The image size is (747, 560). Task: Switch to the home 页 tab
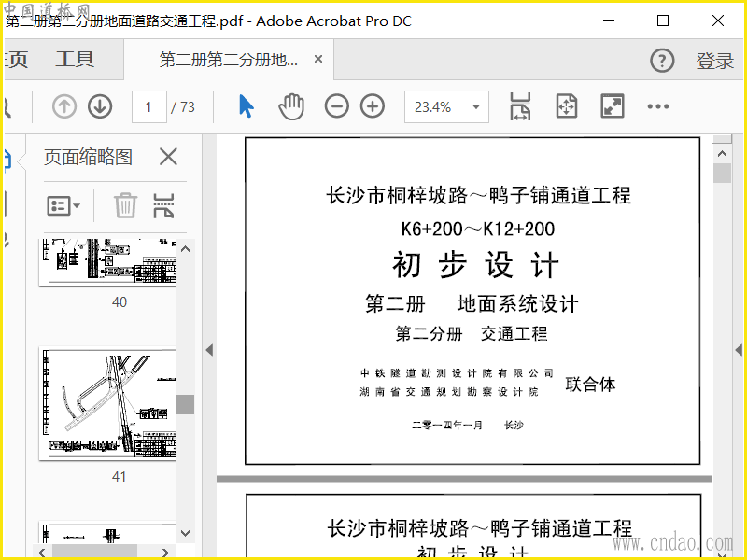(x=15, y=60)
